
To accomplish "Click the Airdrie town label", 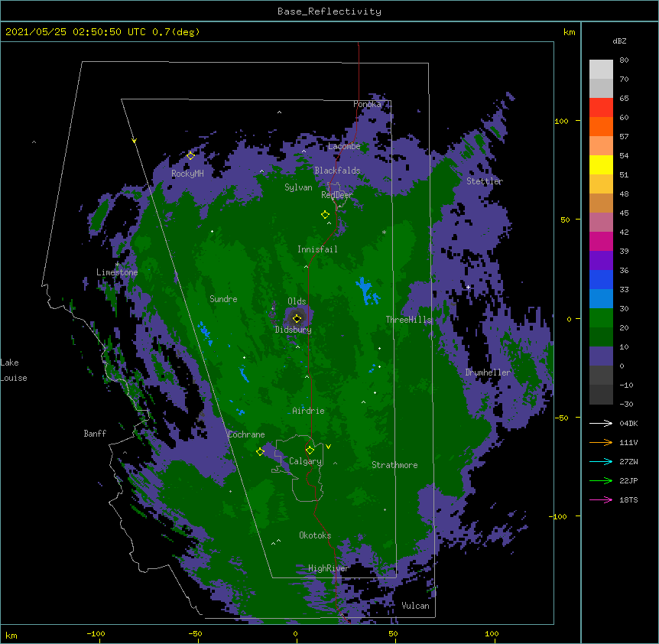I will click(308, 411).
